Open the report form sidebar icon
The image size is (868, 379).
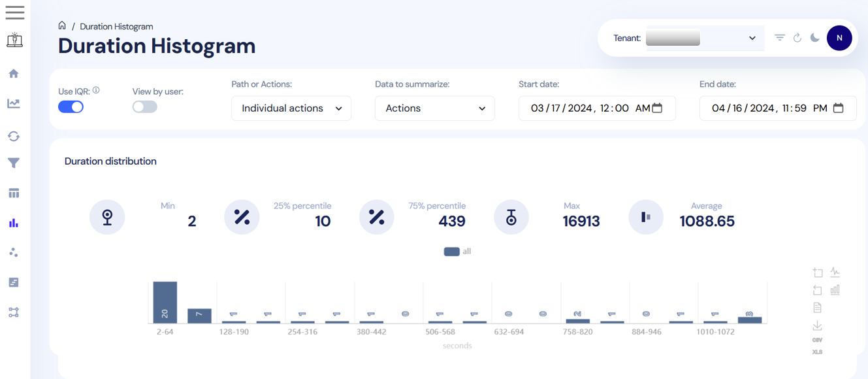tap(14, 282)
